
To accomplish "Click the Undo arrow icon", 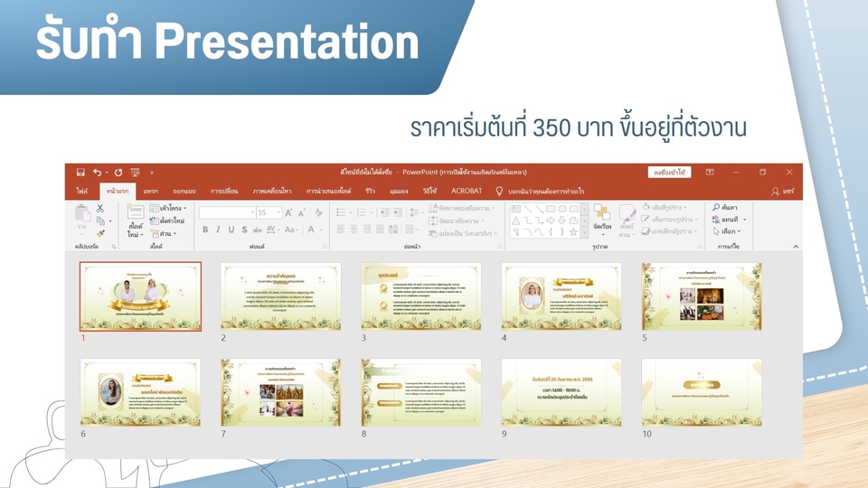I will click(98, 173).
